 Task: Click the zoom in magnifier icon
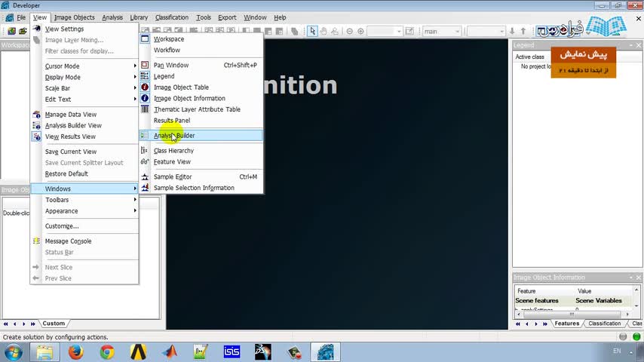tap(360, 31)
